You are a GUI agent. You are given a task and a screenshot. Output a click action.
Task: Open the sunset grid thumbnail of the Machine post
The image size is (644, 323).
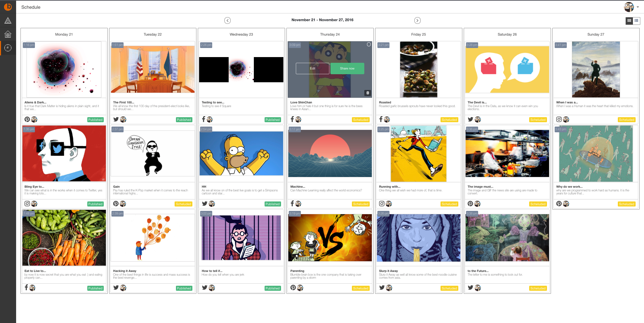tap(330, 154)
